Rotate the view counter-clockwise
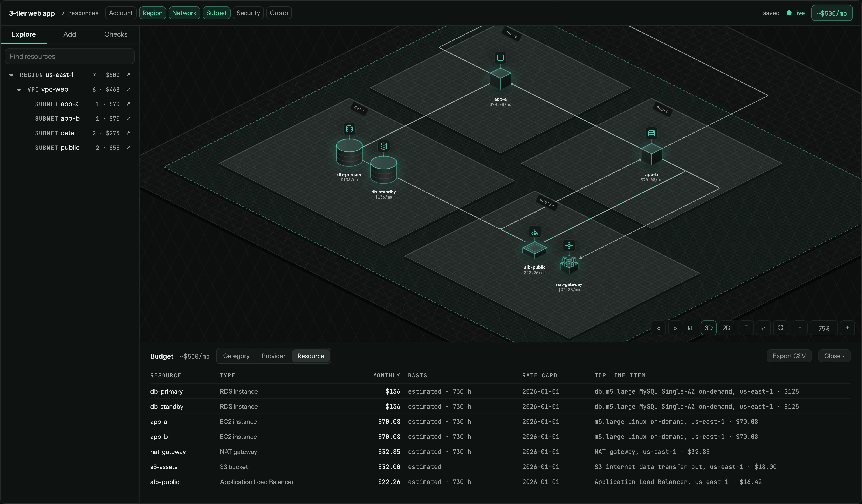This screenshot has height=504, width=862. coord(659,328)
